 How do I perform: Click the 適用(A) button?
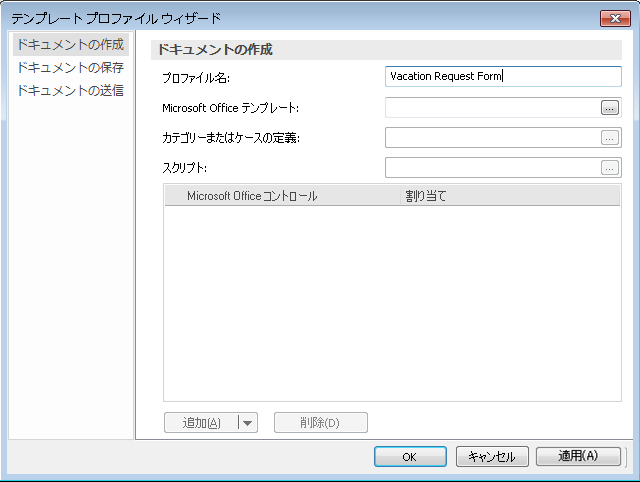coord(578,456)
